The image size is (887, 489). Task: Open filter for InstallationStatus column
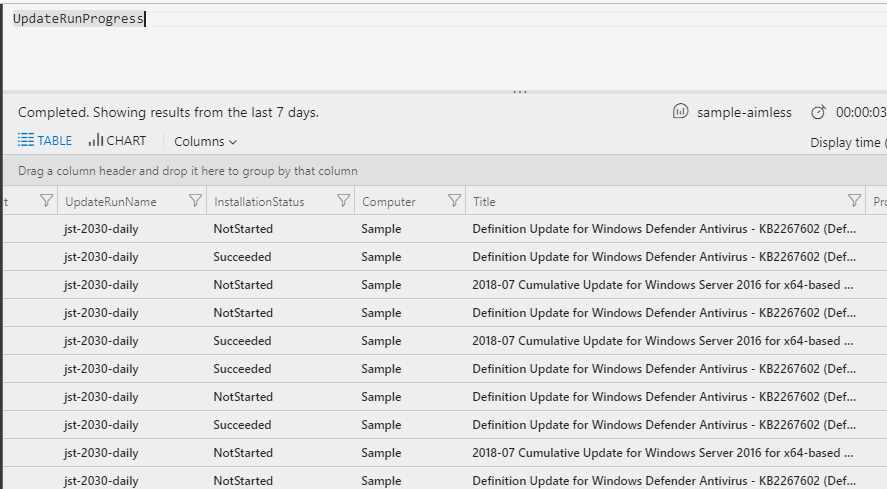coord(343,200)
